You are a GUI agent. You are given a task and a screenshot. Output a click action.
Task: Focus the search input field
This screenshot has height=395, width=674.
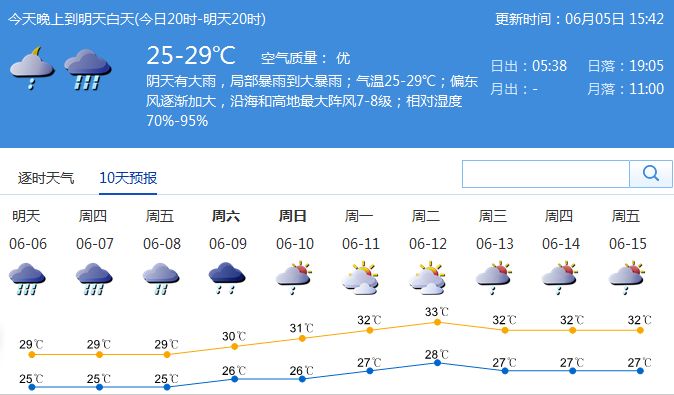[x=546, y=174]
